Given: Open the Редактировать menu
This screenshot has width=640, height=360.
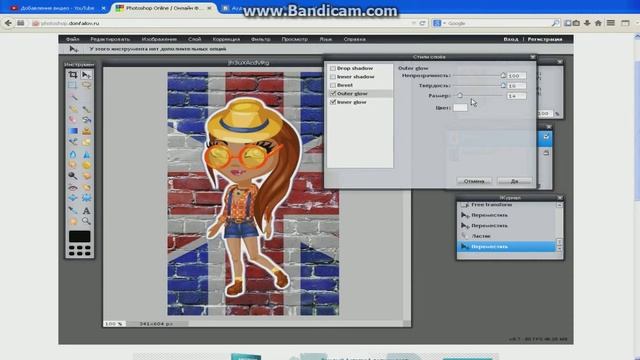Looking at the screenshot, I should 110,39.
